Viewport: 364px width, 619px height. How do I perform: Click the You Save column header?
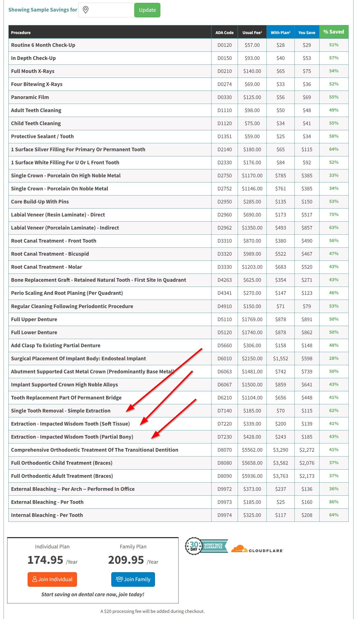[307, 32]
